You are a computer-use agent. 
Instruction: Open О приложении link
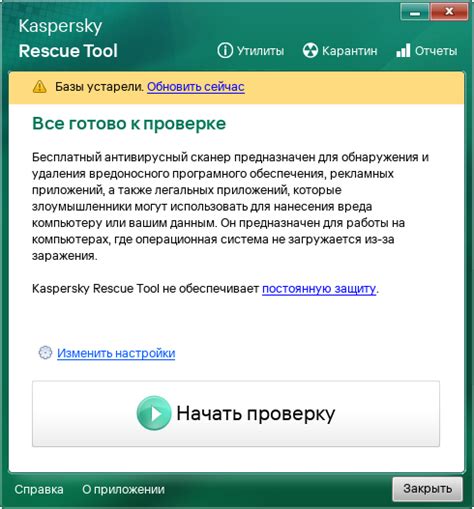[123, 489]
